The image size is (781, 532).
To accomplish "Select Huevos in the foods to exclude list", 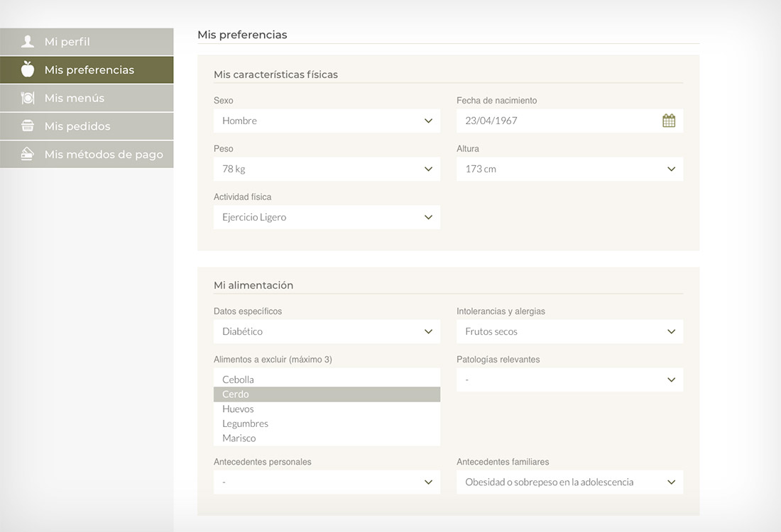I will 239,409.
